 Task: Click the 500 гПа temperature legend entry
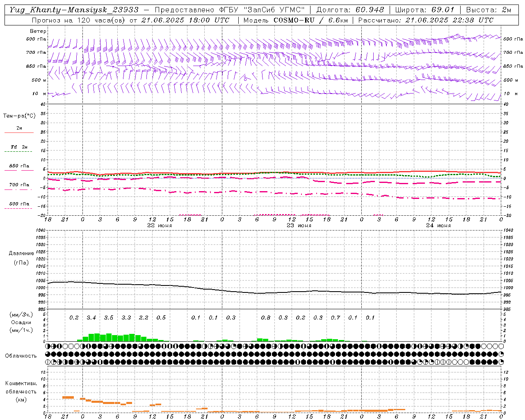click(x=19, y=204)
